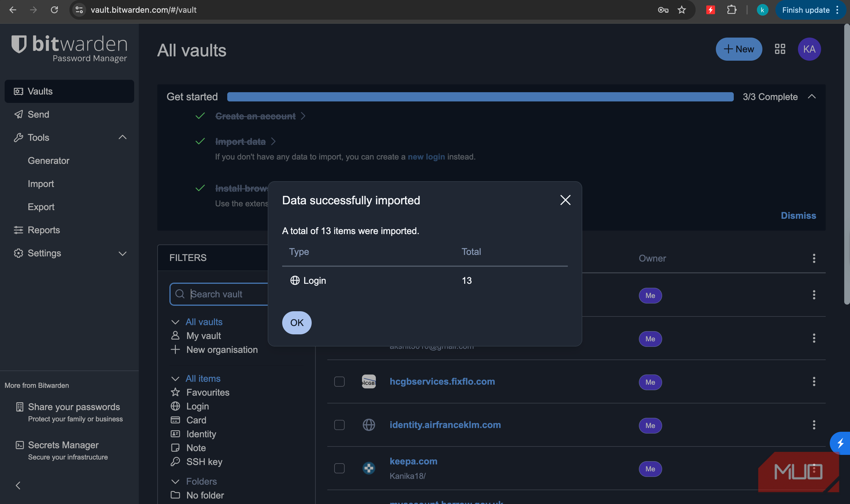This screenshot has width=850, height=504.
Task: Open browser extensions puzzle icon
Action: [731, 10]
